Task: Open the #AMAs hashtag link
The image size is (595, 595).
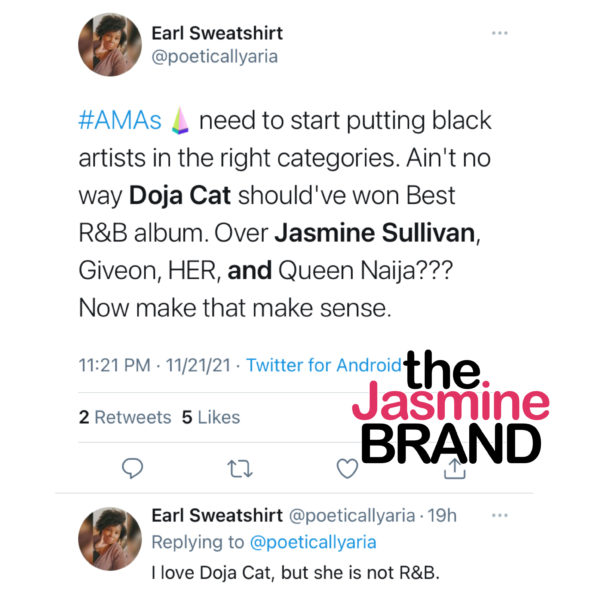Action: pos(120,121)
